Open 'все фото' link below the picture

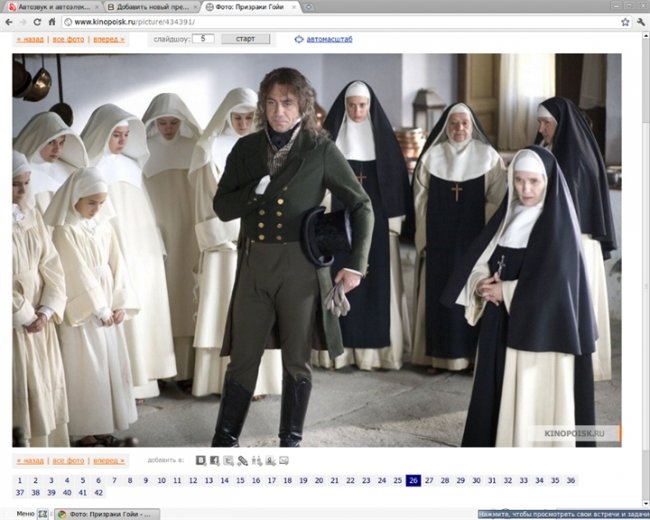[x=68, y=461]
